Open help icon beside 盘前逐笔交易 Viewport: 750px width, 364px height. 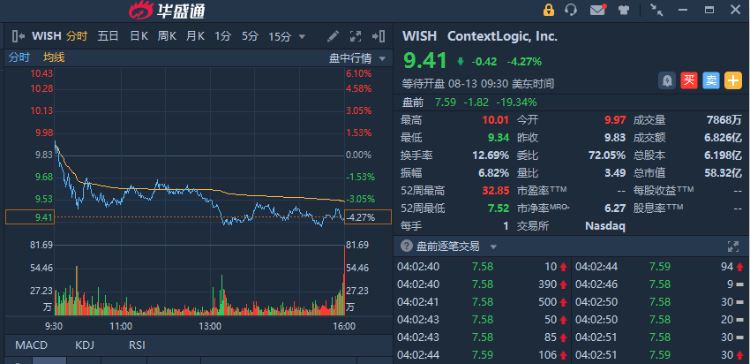[407, 246]
